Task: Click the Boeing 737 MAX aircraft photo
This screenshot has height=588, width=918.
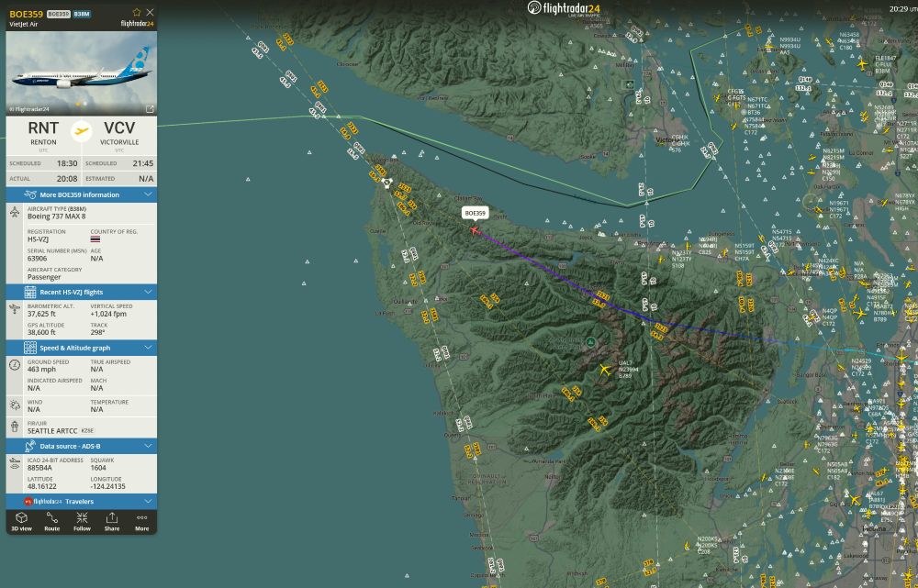Action: (x=82, y=73)
